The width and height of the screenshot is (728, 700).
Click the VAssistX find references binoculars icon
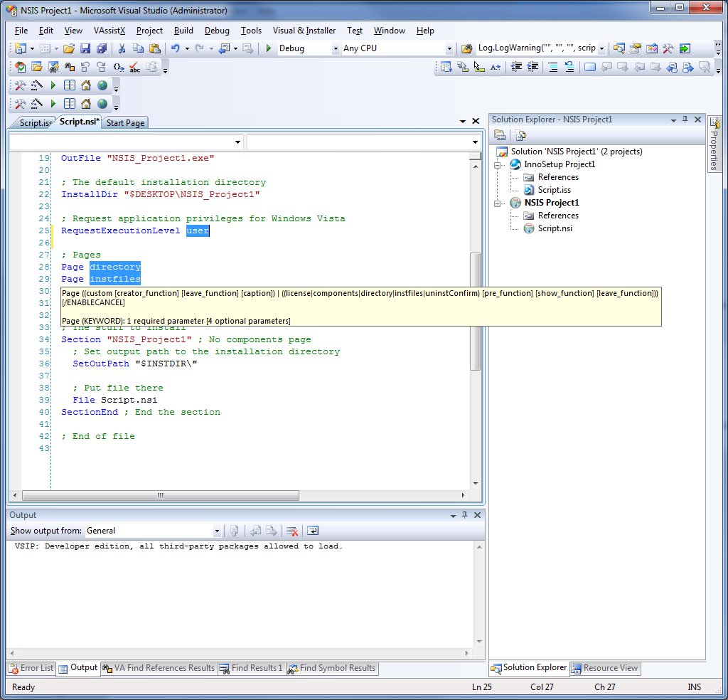[x=69, y=68]
